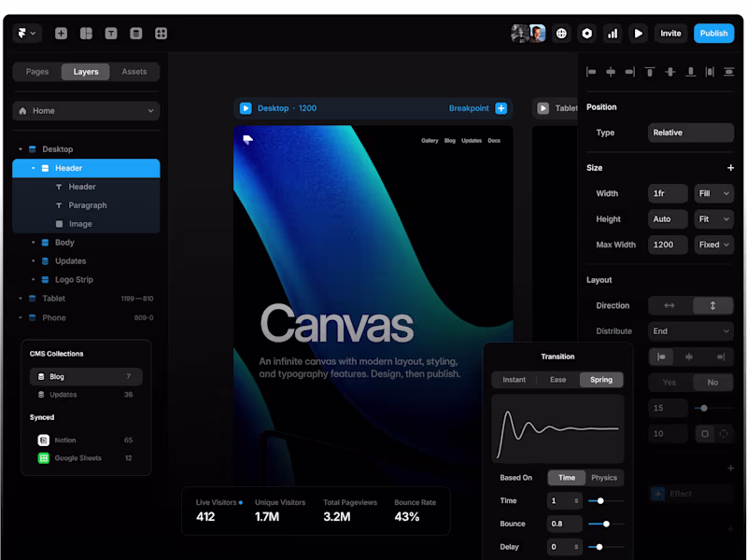Open site analytics via the chart icon

point(613,33)
